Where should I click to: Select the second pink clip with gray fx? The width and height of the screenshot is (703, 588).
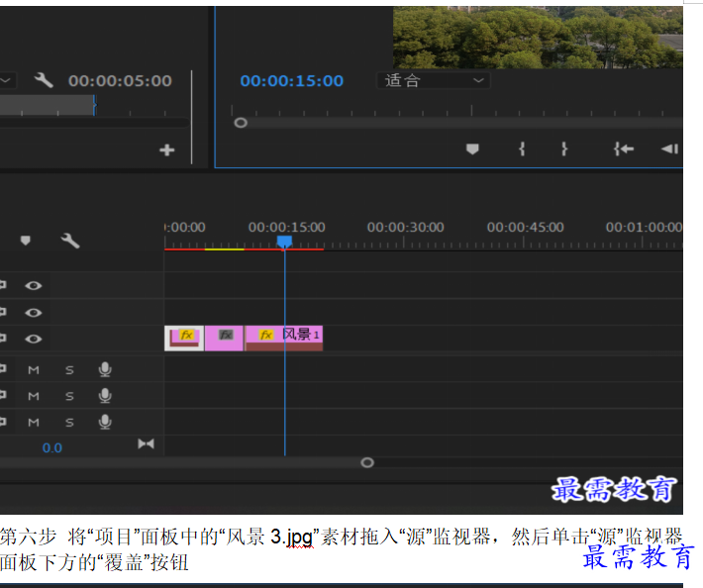point(224,339)
